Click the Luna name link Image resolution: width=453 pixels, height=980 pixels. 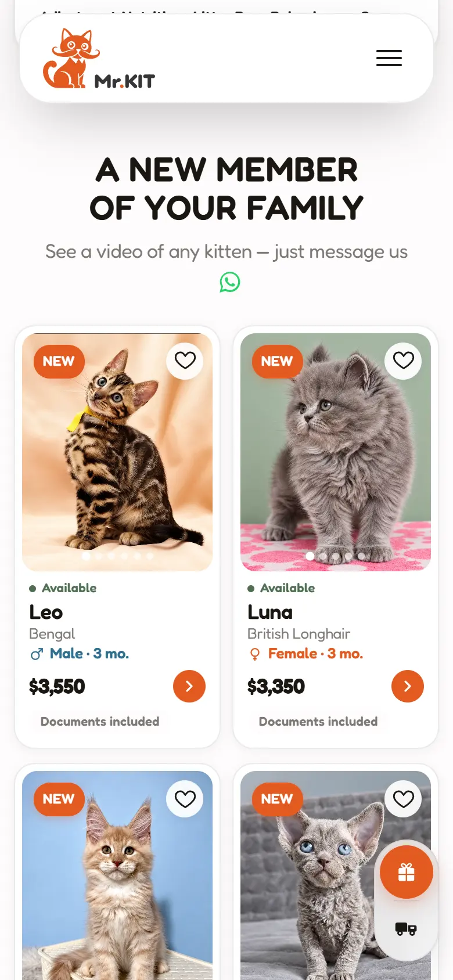point(270,613)
